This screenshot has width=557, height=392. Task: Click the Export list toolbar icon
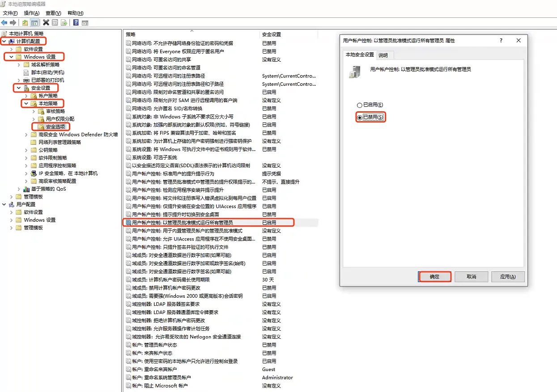64,22
